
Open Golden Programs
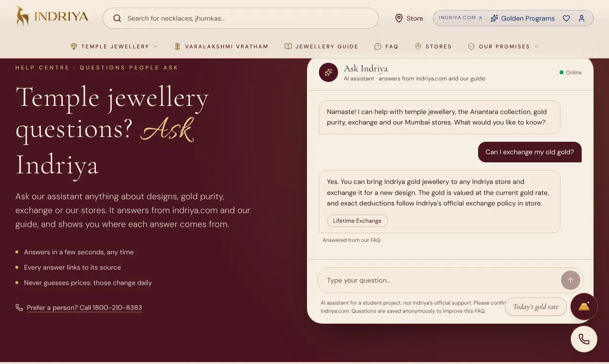tap(523, 18)
